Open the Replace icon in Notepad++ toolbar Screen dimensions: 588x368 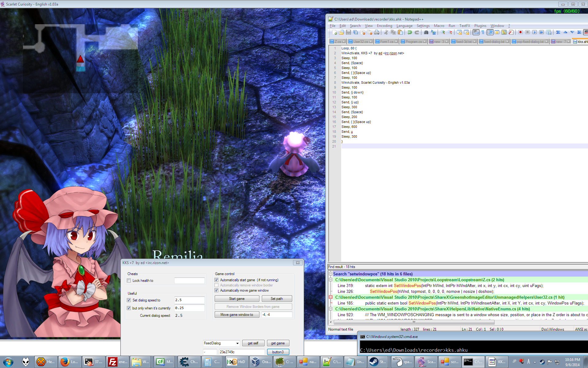pyautogui.click(x=433, y=32)
